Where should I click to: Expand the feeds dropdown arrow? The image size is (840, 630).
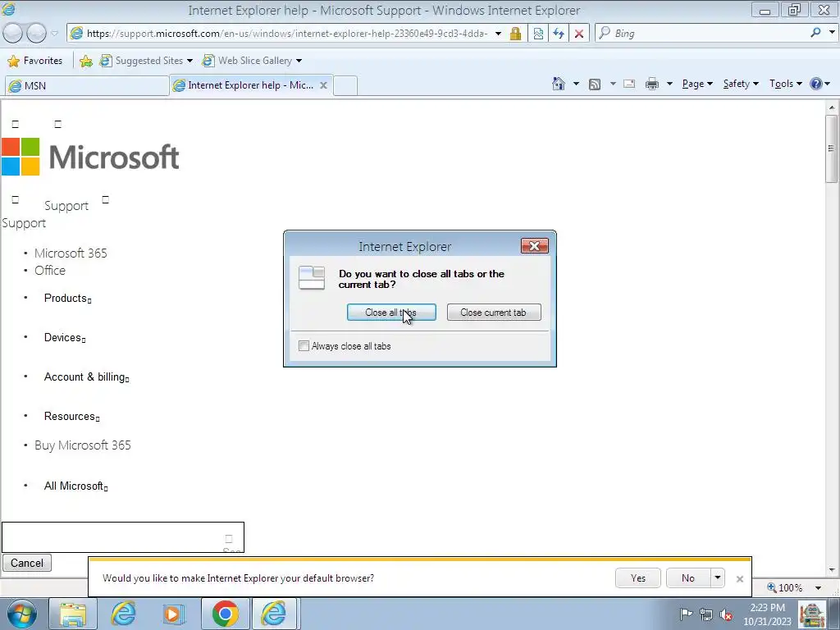pos(612,84)
